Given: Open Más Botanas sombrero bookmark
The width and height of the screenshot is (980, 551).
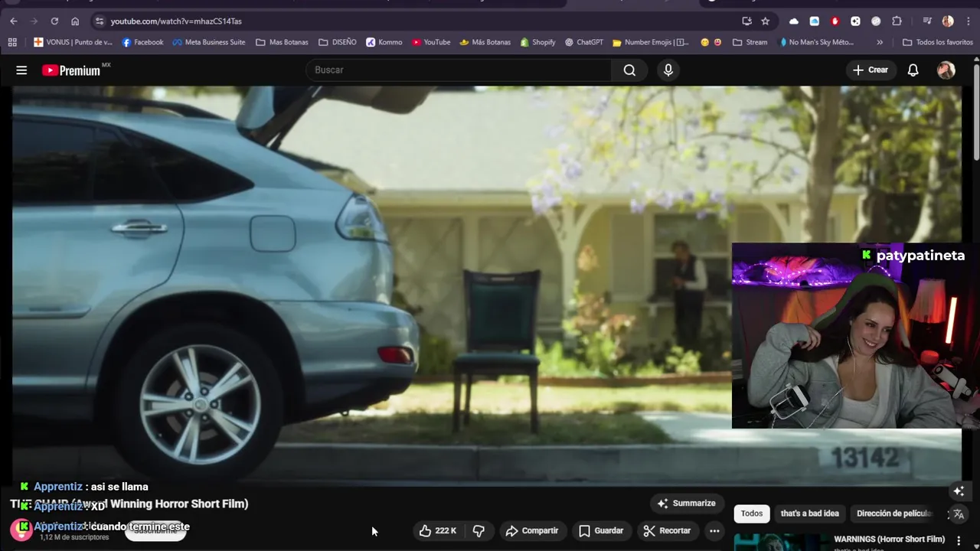Looking at the screenshot, I should pyautogui.click(x=485, y=42).
